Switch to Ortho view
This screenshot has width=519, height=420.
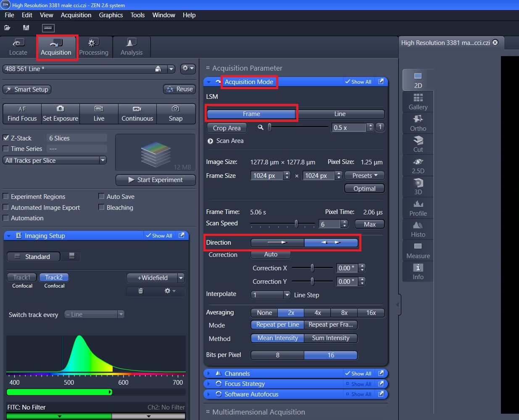[418, 123]
